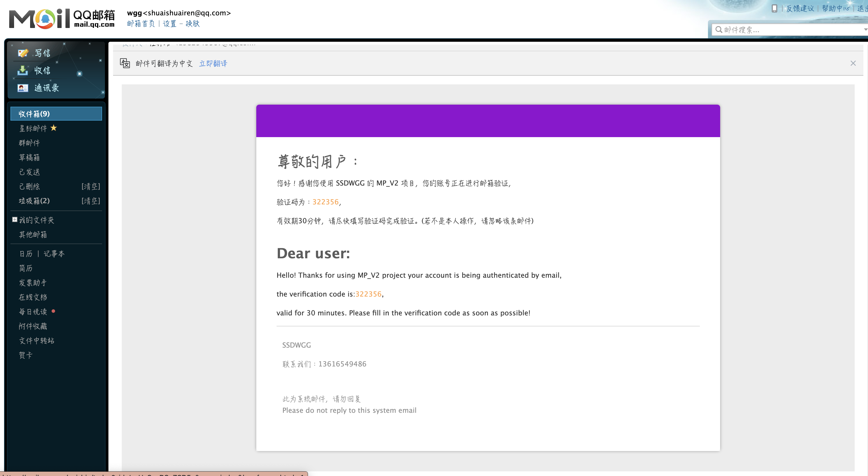Click the receive mail (收信) icon

coord(23,70)
